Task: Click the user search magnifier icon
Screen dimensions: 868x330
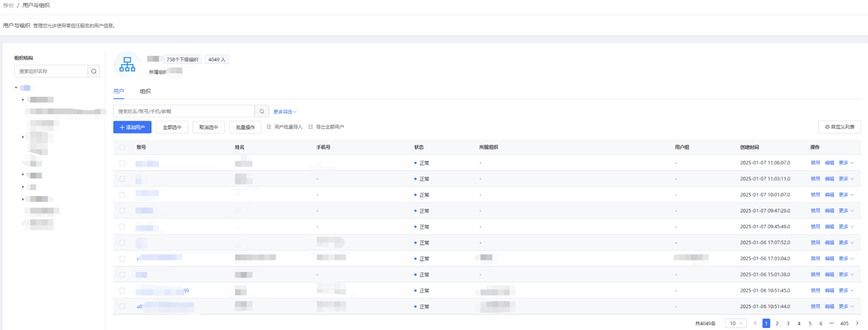Action: point(262,112)
